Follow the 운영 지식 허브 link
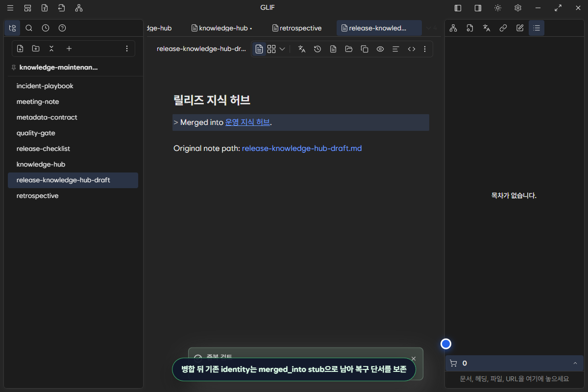 (x=247, y=122)
